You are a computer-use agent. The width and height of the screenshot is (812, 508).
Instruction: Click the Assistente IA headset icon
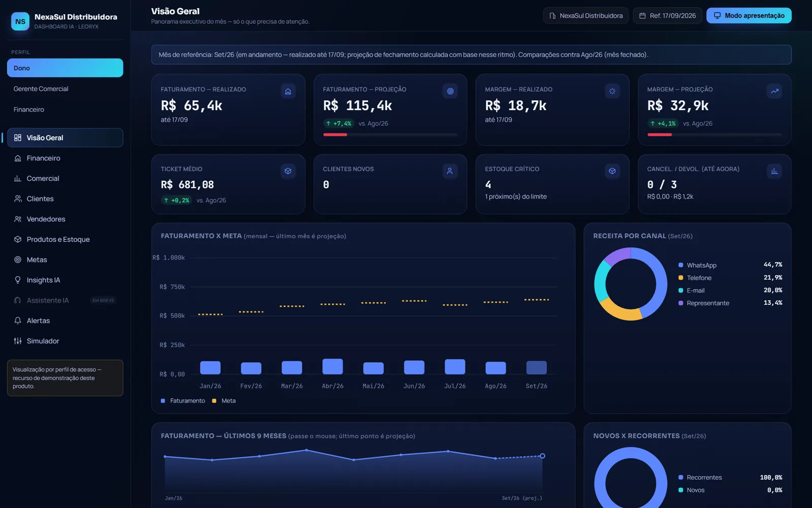coord(18,300)
